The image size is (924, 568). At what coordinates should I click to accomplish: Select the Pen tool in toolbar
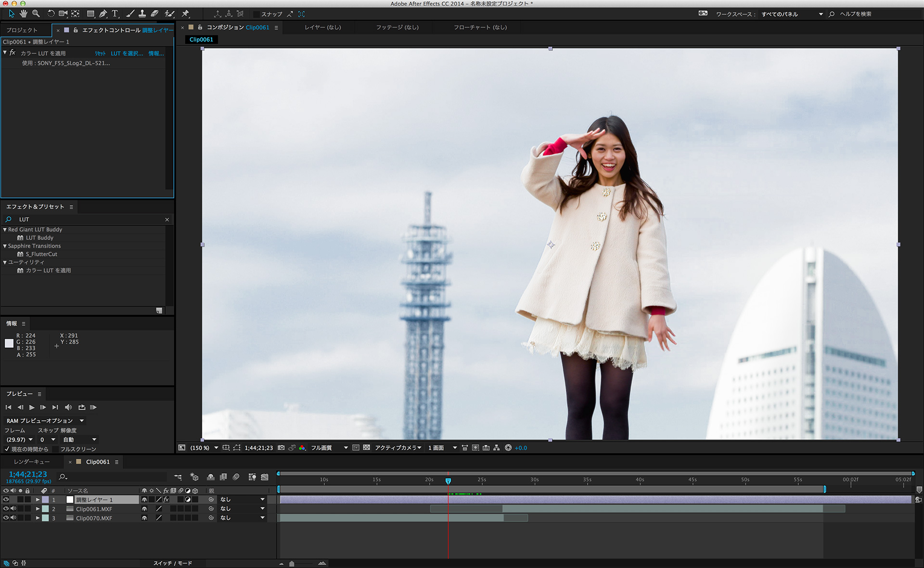[x=103, y=14]
